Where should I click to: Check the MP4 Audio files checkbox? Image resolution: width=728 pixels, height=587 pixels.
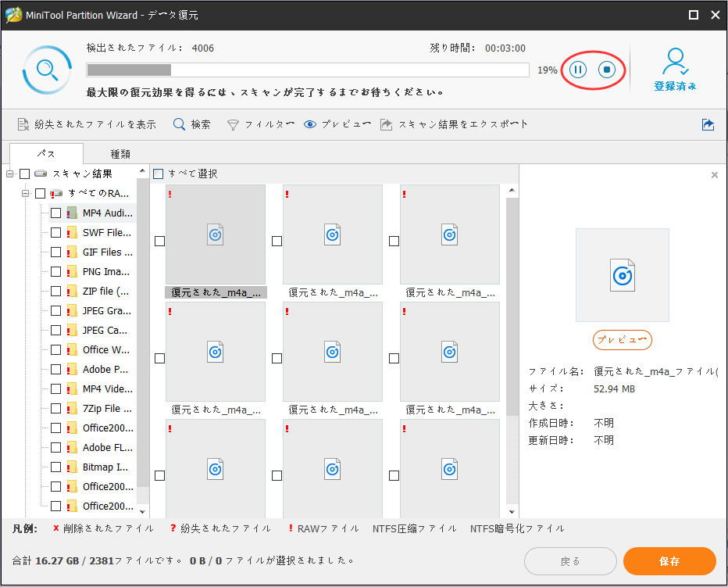pos(55,213)
